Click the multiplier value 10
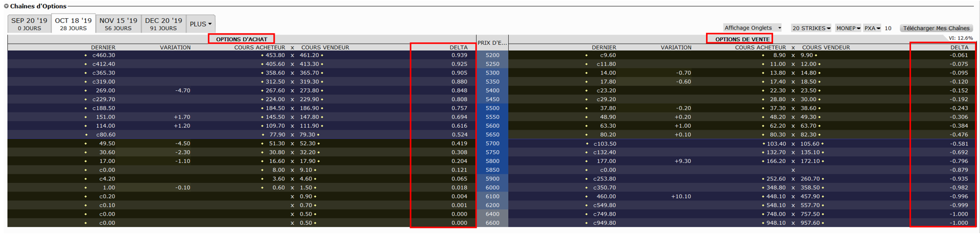This screenshot has width=980, height=238. [888, 28]
